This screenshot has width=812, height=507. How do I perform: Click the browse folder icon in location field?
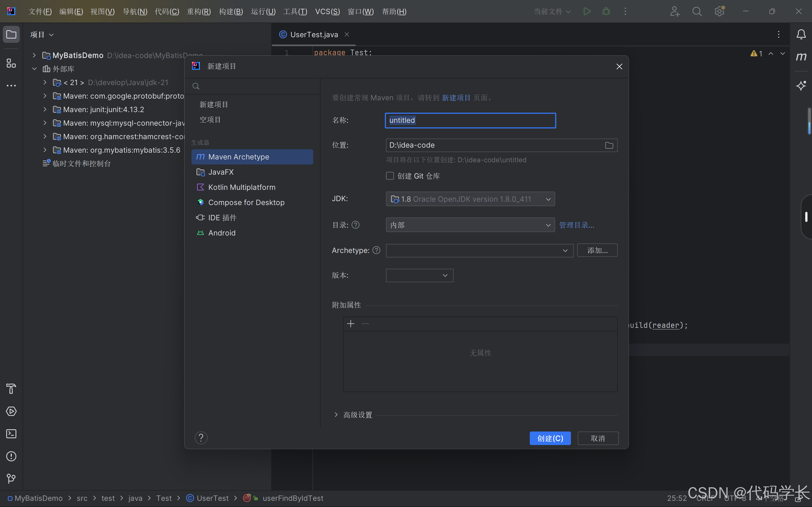[x=609, y=145]
